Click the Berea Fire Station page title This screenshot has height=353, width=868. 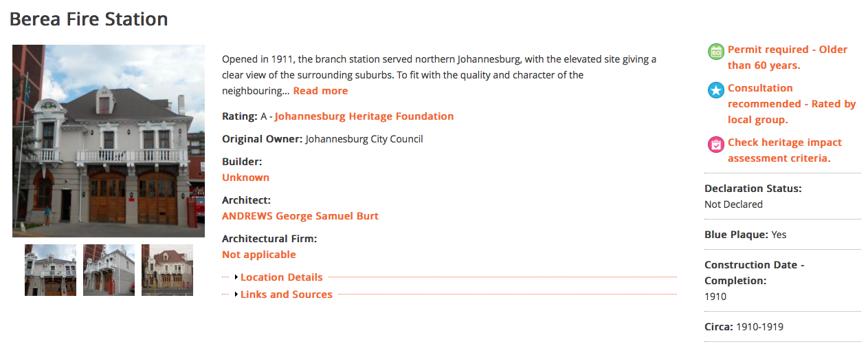click(89, 19)
